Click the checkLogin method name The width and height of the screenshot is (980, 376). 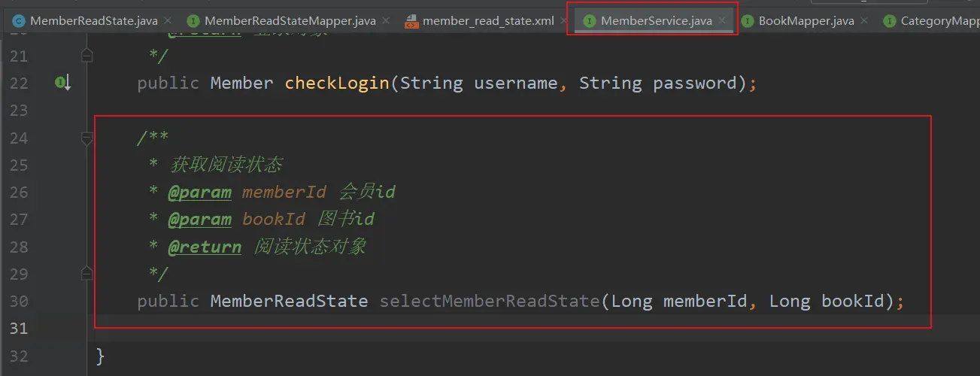(x=336, y=83)
